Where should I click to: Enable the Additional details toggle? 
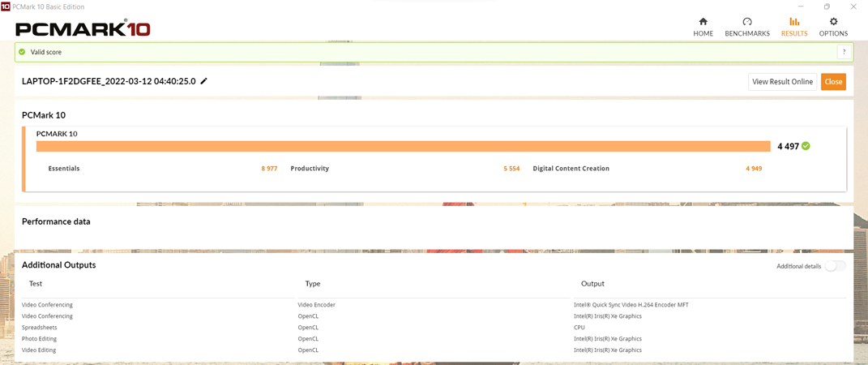click(x=835, y=266)
